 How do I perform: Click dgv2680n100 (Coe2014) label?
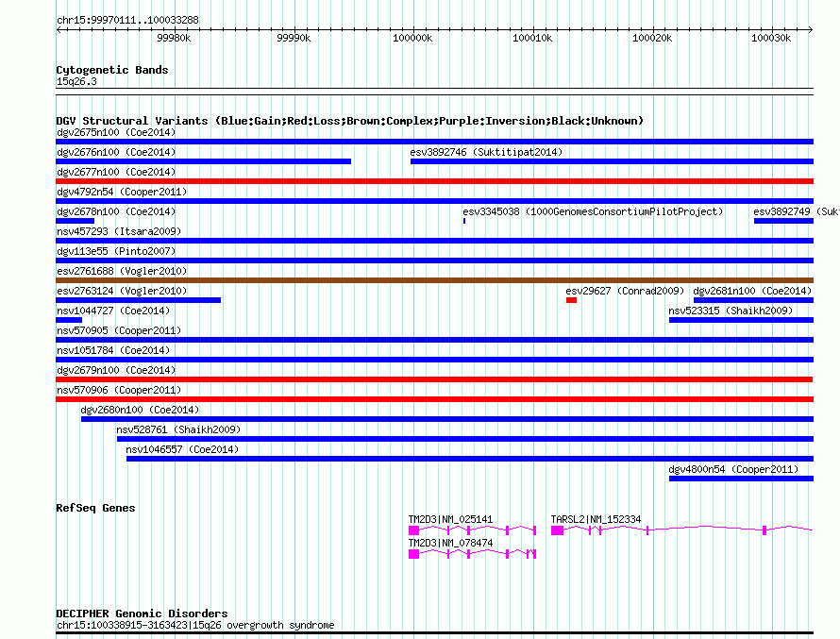pyautogui.click(x=140, y=410)
